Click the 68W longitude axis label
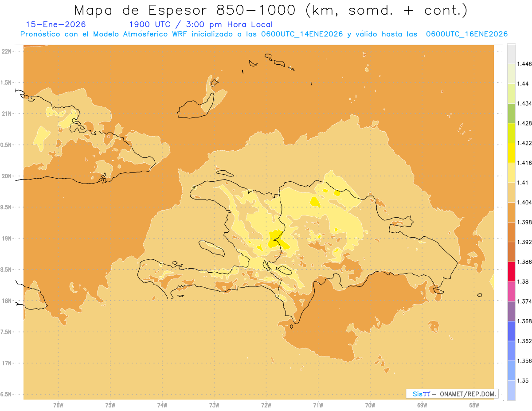 [x=474, y=405]
